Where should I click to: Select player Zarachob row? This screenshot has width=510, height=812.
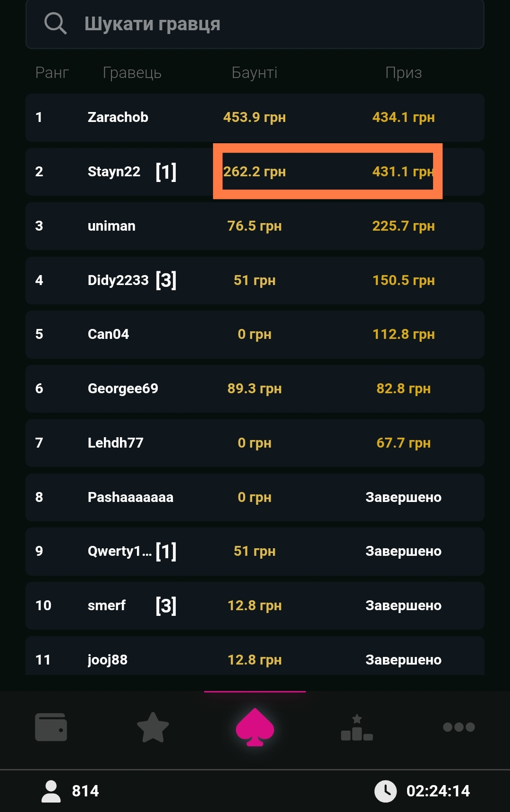click(x=118, y=117)
